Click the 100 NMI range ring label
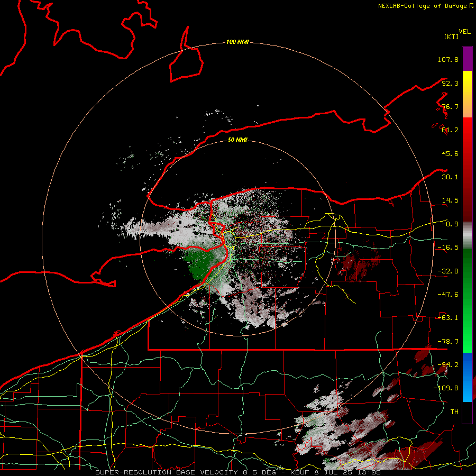The height and width of the screenshot is (476, 476). (237, 42)
